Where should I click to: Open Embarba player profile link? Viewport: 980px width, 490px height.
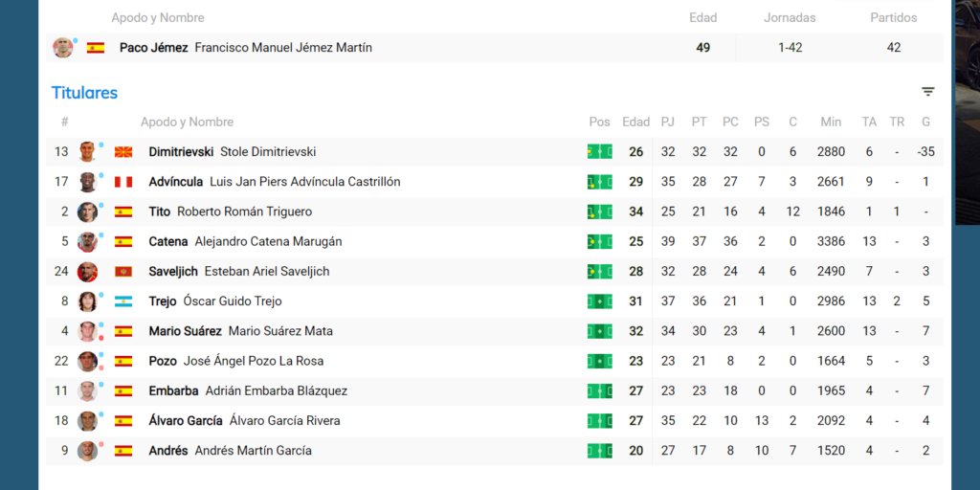(173, 391)
